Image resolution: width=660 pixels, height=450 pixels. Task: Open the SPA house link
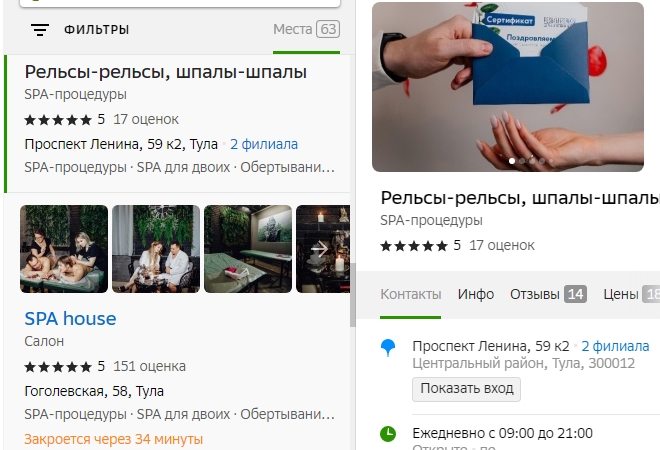point(70,319)
